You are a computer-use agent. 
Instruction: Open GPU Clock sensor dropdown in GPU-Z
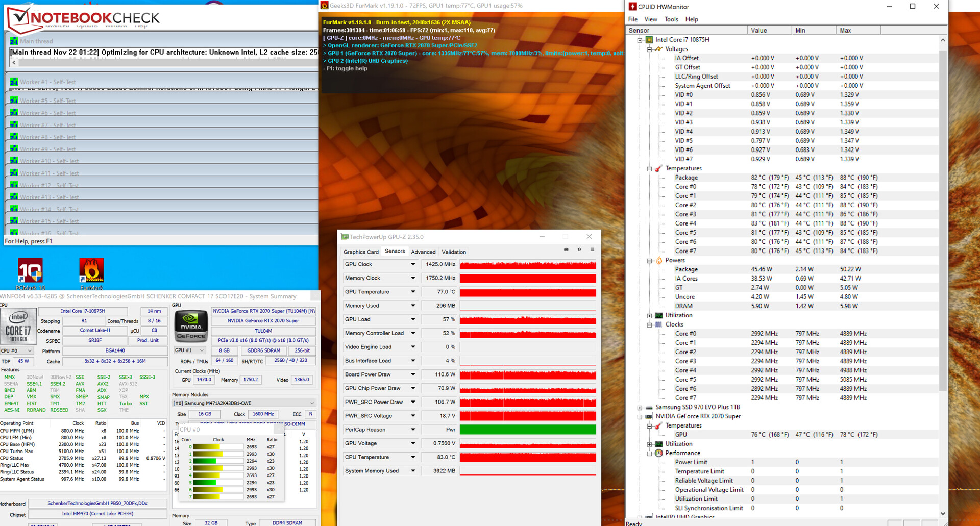[412, 264]
